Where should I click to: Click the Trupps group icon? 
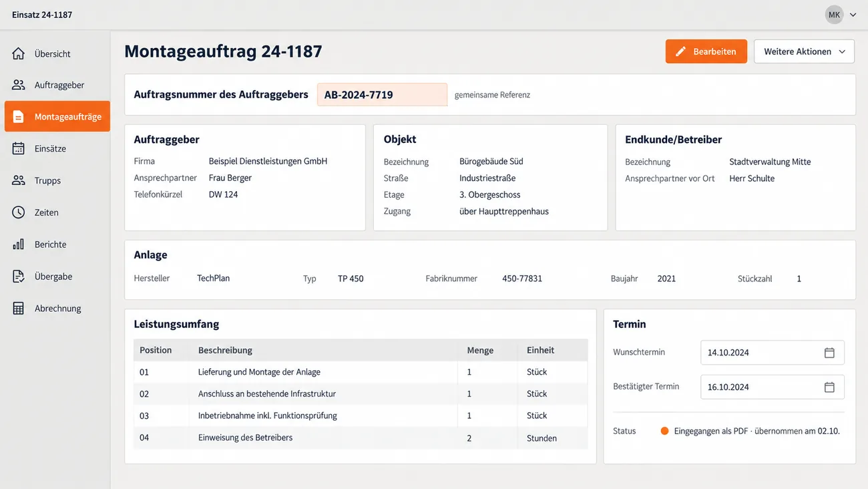coord(19,180)
